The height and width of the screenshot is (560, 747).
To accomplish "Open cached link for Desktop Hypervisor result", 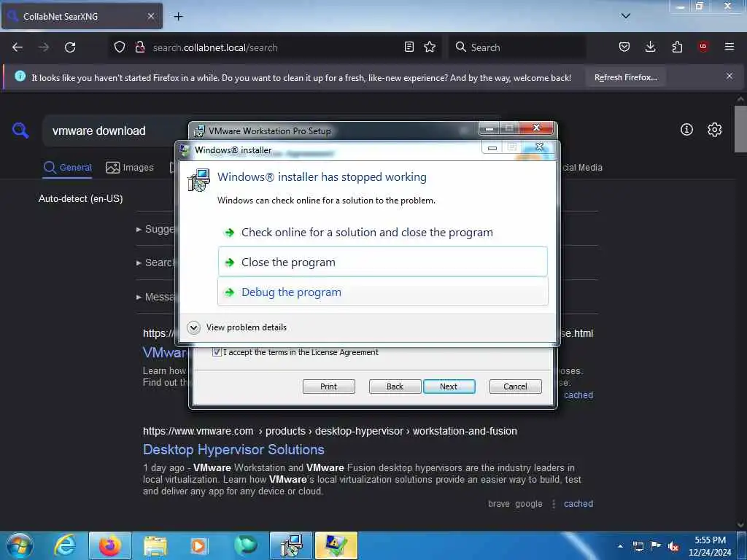I will point(578,503).
